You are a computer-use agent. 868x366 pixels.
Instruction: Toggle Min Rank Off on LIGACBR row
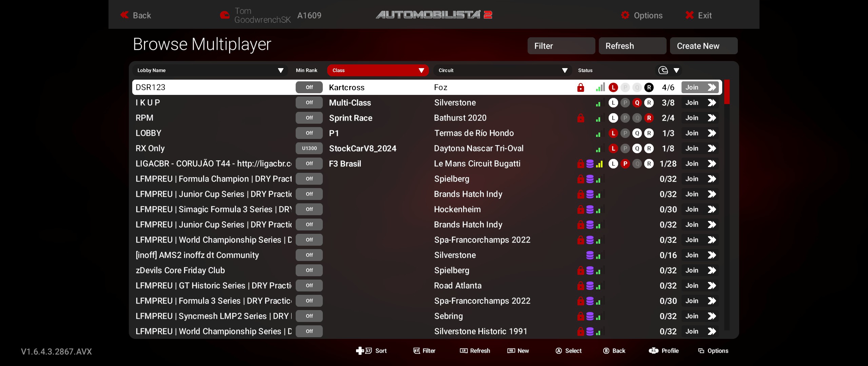pos(309,164)
